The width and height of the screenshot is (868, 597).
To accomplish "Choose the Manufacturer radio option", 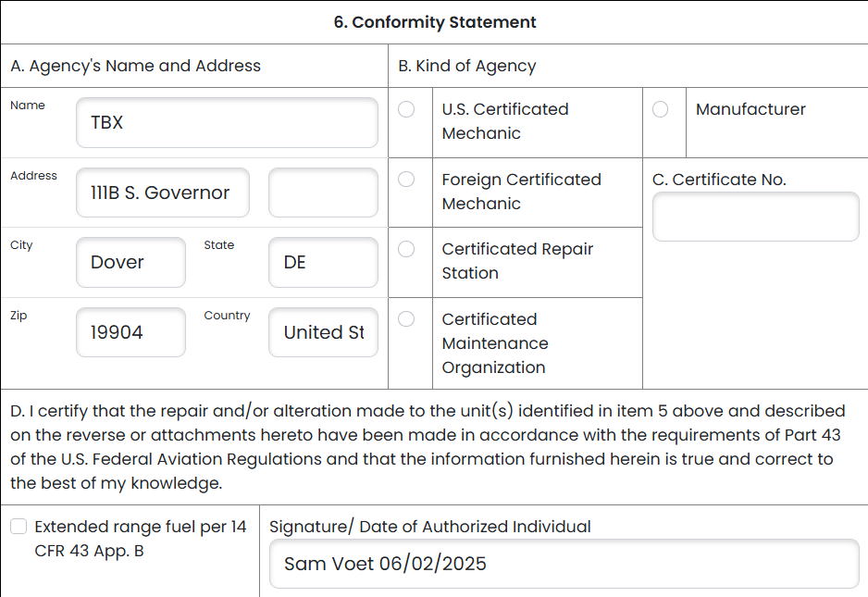I will click(x=660, y=109).
